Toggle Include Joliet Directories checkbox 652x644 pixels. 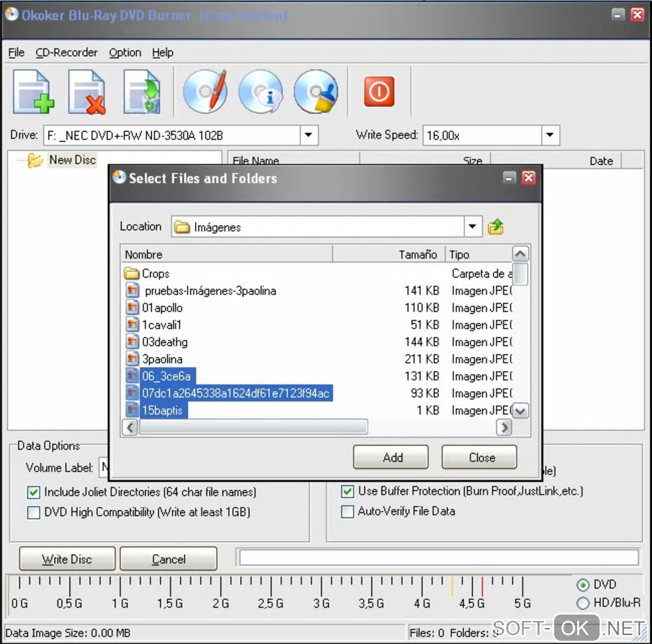tap(34, 492)
